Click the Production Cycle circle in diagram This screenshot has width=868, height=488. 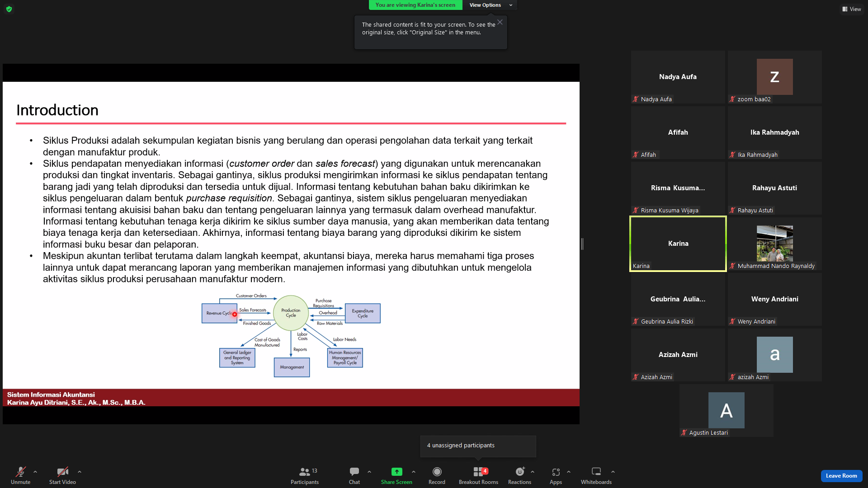point(291,313)
